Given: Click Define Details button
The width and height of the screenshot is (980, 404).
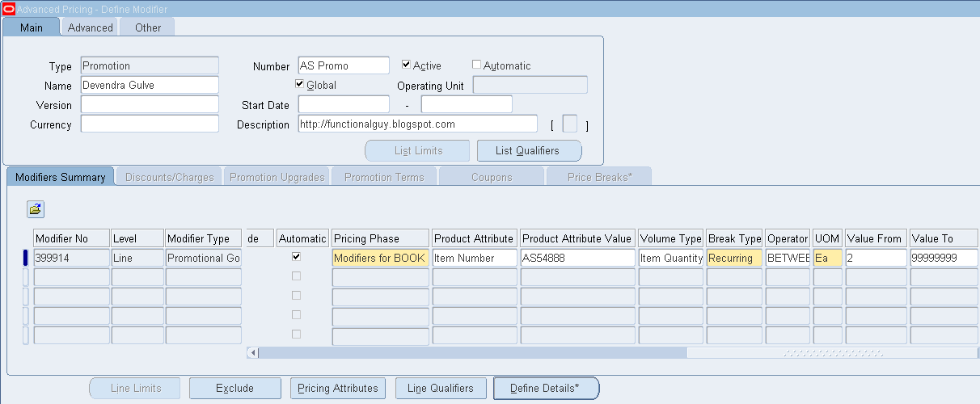Looking at the screenshot, I should [x=546, y=389].
